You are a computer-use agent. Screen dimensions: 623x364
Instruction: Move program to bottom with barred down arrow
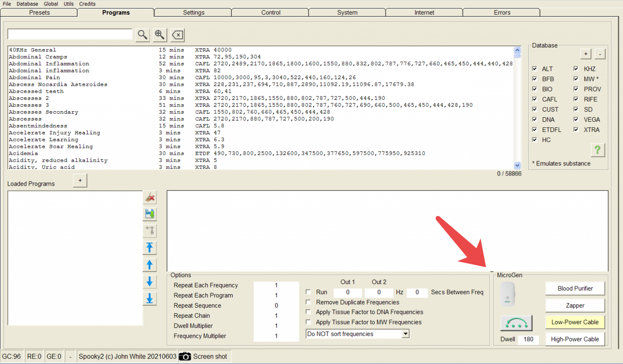click(150, 298)
